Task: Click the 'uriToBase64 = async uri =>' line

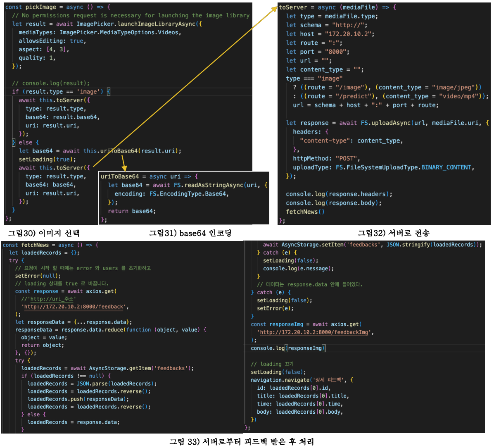Action: pyautogui.click(x=150, y=176)
